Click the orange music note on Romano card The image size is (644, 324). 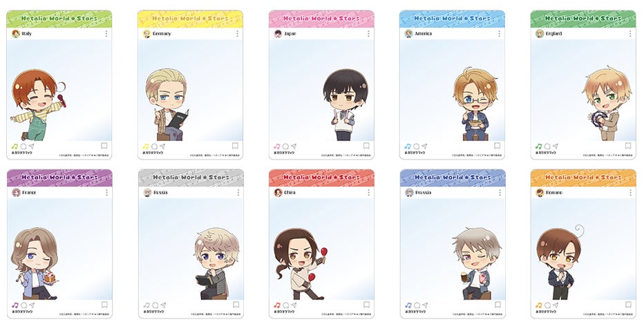point(539,305)
